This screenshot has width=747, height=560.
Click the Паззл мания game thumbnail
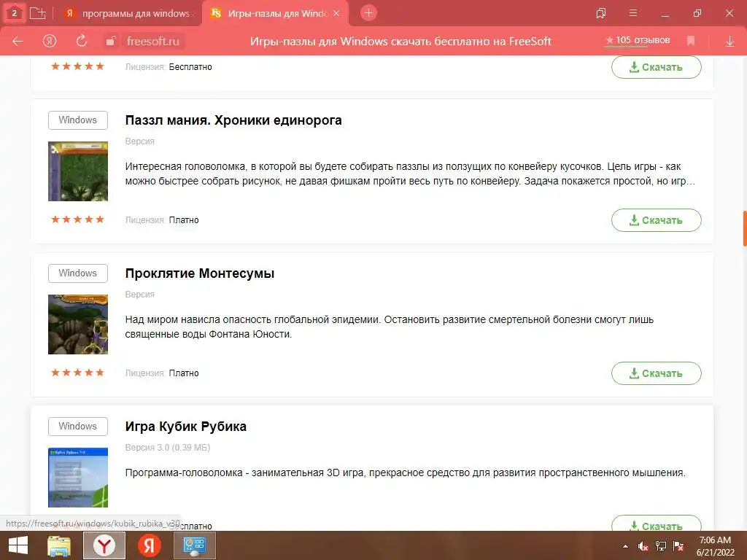77,171
